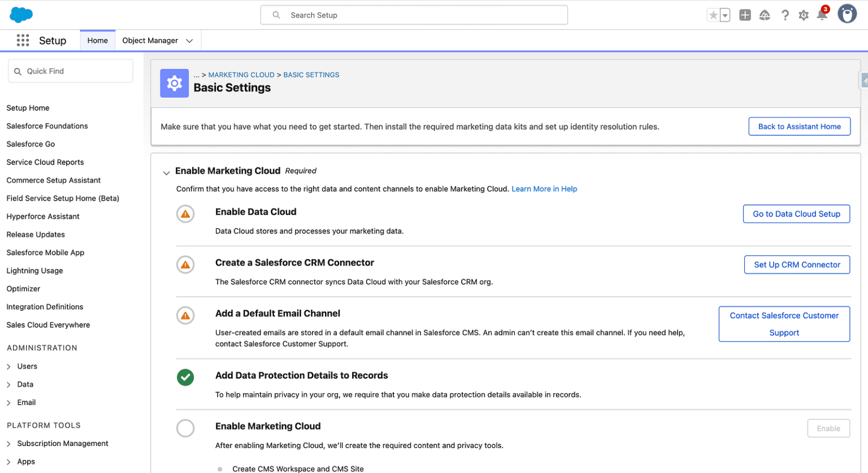Open the MARKETING CLOUD breadcrumb link

click(x=241, y=75)
